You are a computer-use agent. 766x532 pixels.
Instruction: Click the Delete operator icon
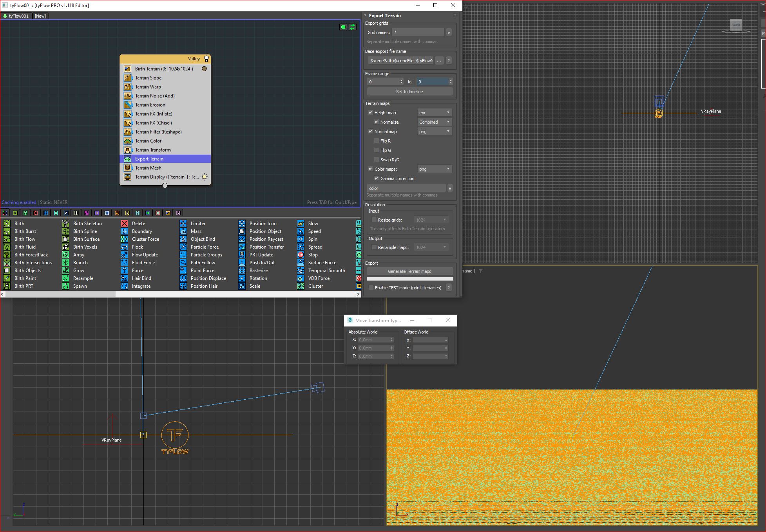click(124, 224)
